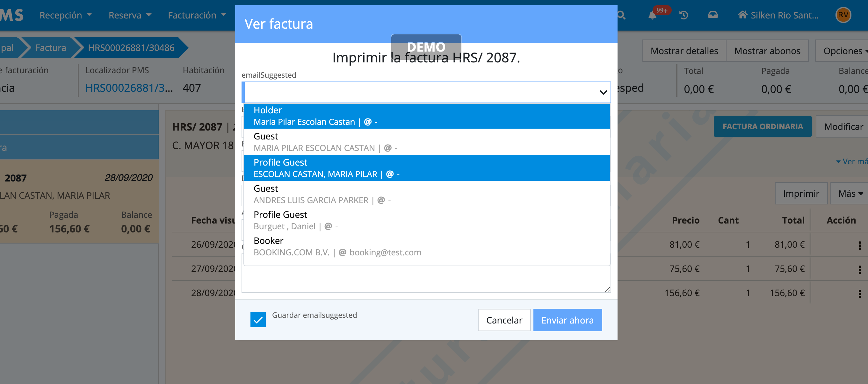Toggle Guardar emailsuggested checkbox
Image resolution: width=868 pixels, height=384 pixels.
pyautogui.click(x=258, y=319)
